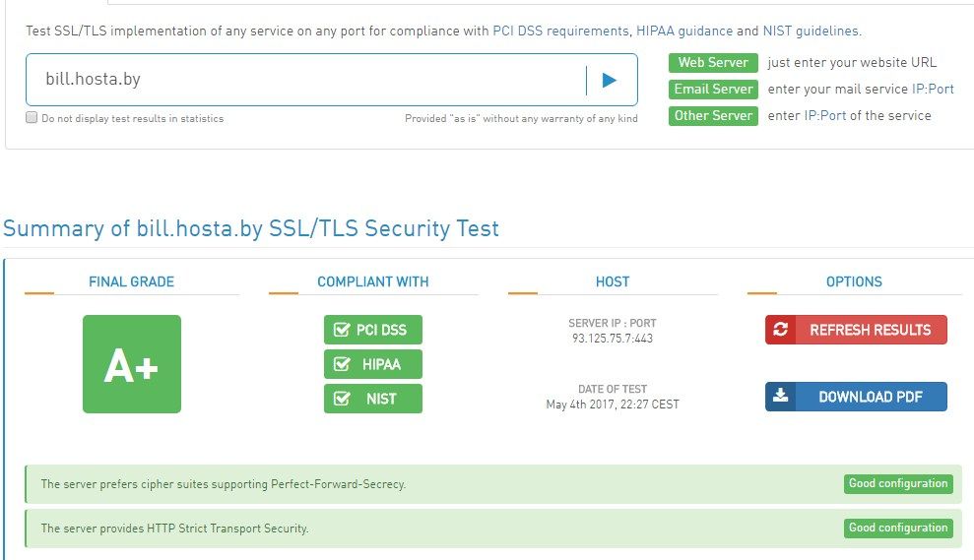Click the refresh arrows icon on red button

coord(781,329)
